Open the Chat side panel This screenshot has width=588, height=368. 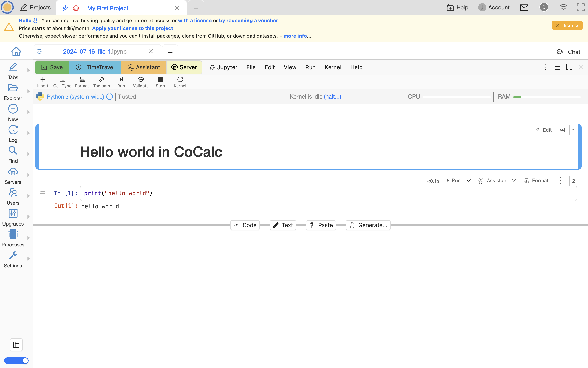568,52
